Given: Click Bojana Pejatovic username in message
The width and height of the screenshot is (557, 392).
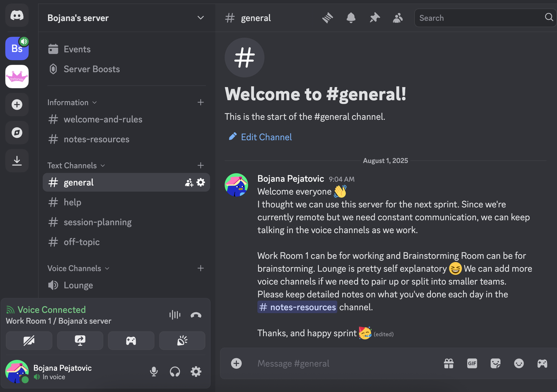Looking at the screenshot, I should [291, 179].
